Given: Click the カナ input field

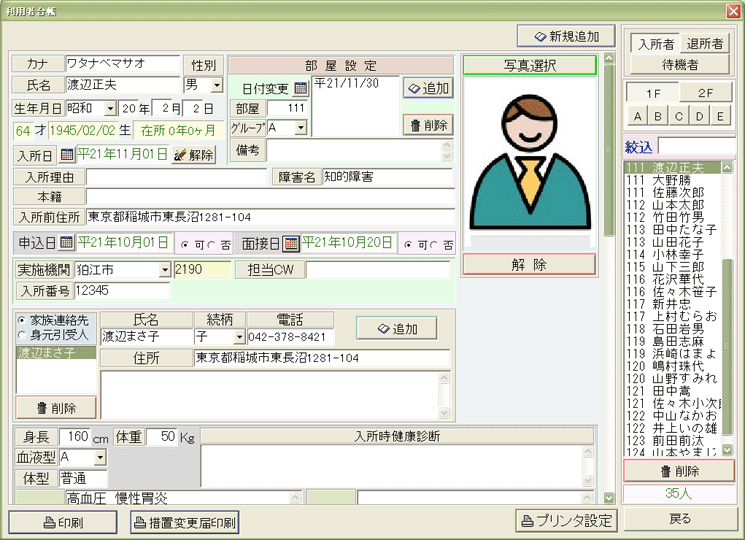Looking at the screenshot, I should click(x=123, y=64).
